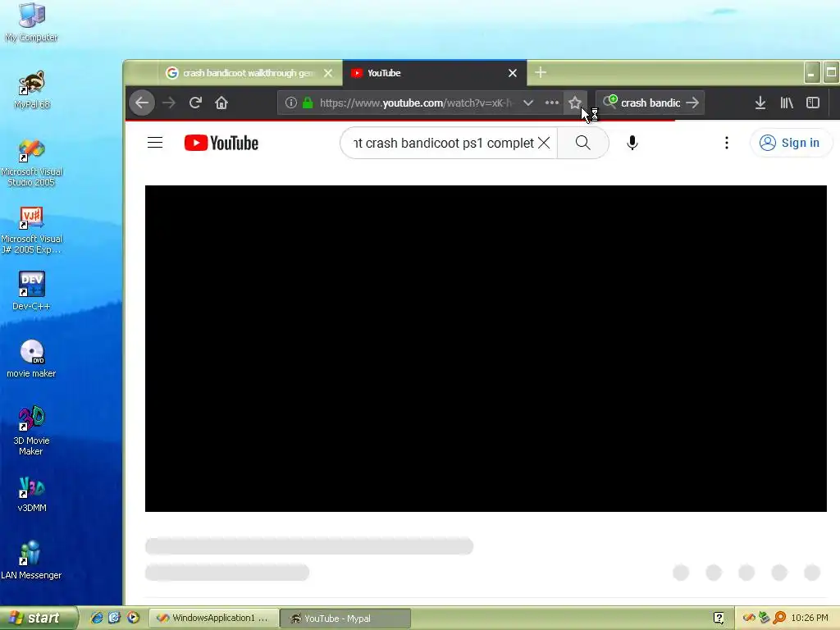Click the YouTube search text field
840x630 pixels.
(x=442, y=143)
